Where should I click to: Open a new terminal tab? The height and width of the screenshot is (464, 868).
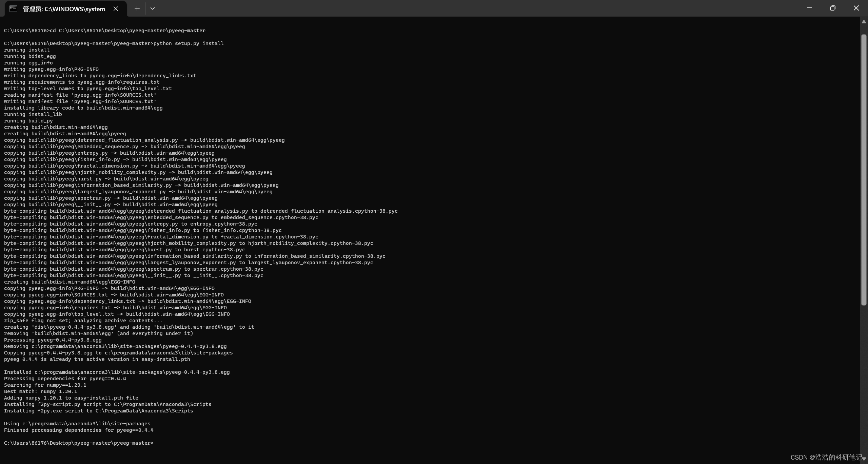[137, 8]
